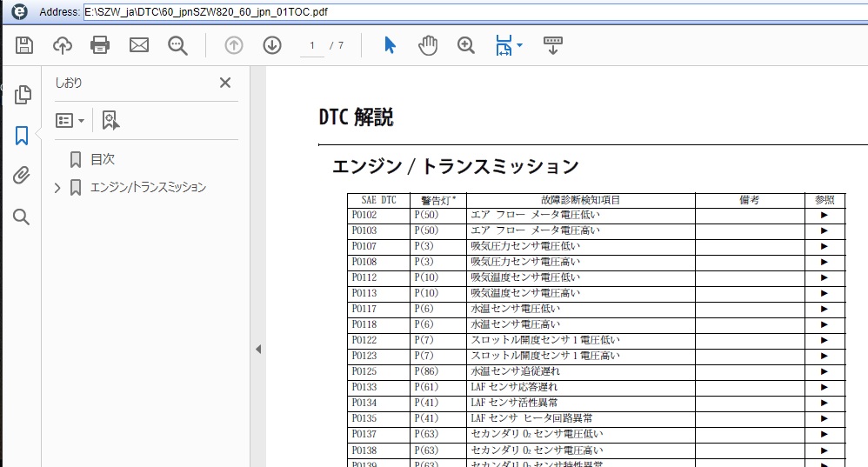Open the fit-width dropdown arrow

519,45
